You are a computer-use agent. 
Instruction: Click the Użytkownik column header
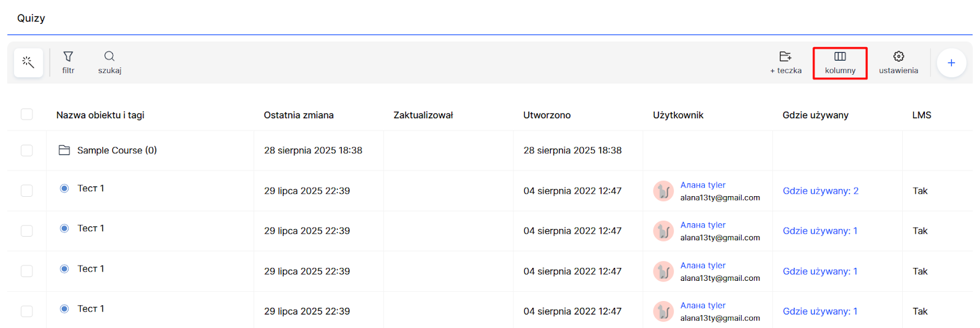[x=677, y=115]
